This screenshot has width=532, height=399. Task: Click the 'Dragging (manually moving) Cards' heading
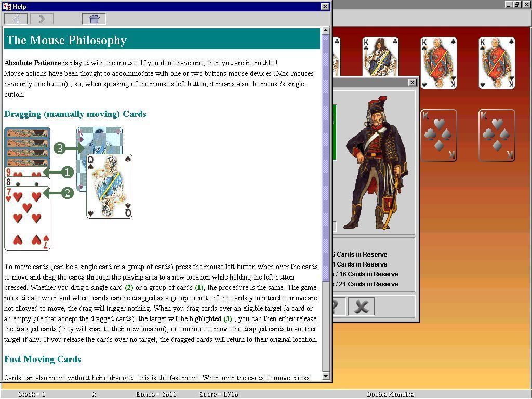[x=75, y=114]
